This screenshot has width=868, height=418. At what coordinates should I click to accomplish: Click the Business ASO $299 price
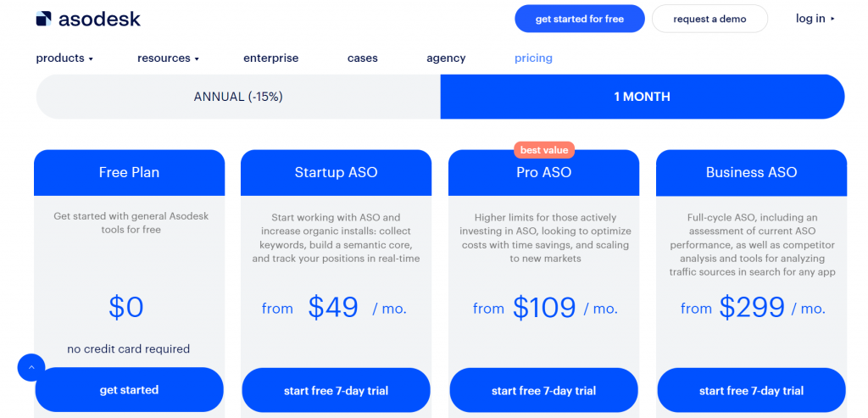click(752, 308)
